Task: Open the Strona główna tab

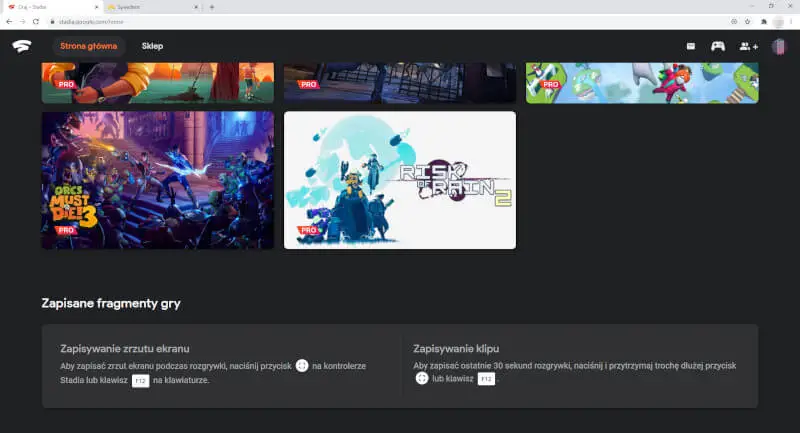Action: 89,46
